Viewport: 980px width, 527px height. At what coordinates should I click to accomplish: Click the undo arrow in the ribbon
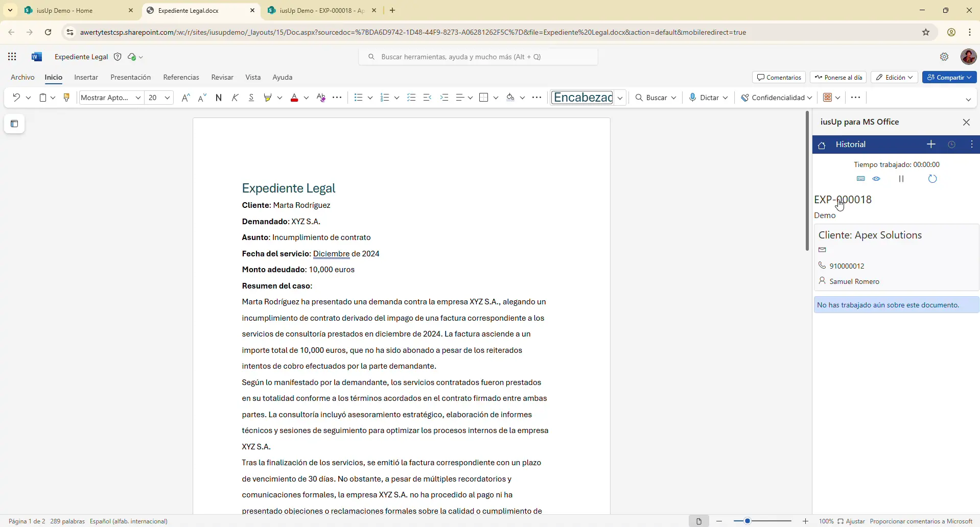click(x=16, y=98)
